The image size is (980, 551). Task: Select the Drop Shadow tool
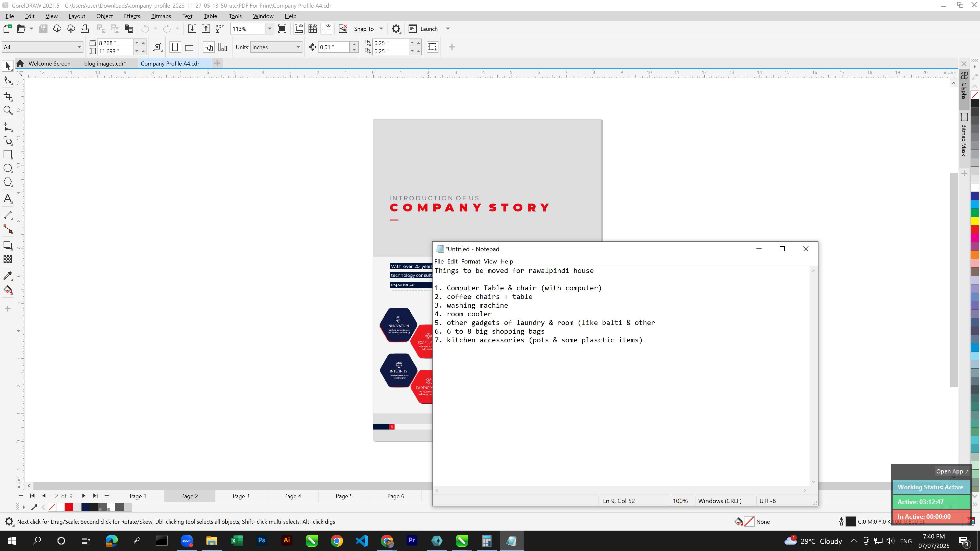(x=8, y=245)
